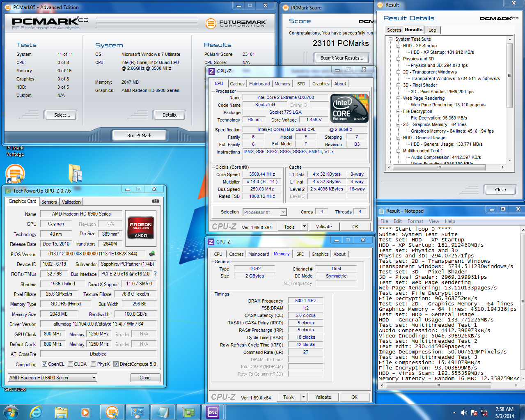The width and height of the screenshot is (525, 420).
Task: Click the Validate button in upper CPU-Z
Action: (324, 227)
